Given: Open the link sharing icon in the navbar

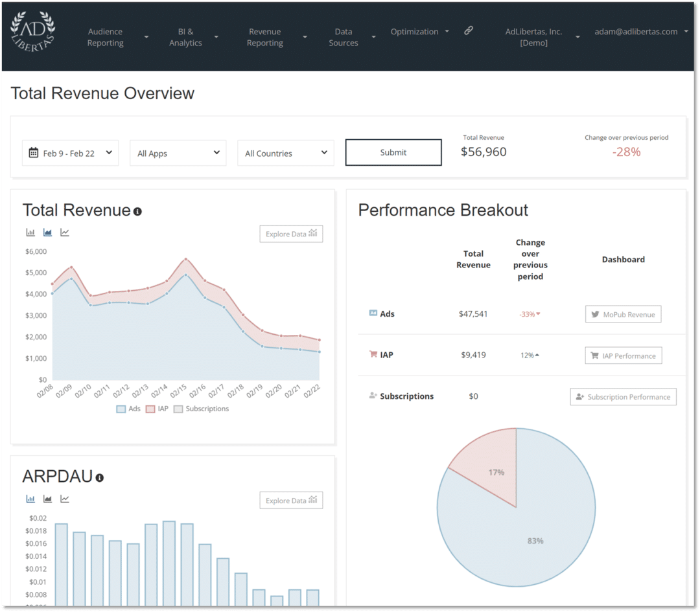Looking at the screenshot, I should pos(469,30).
